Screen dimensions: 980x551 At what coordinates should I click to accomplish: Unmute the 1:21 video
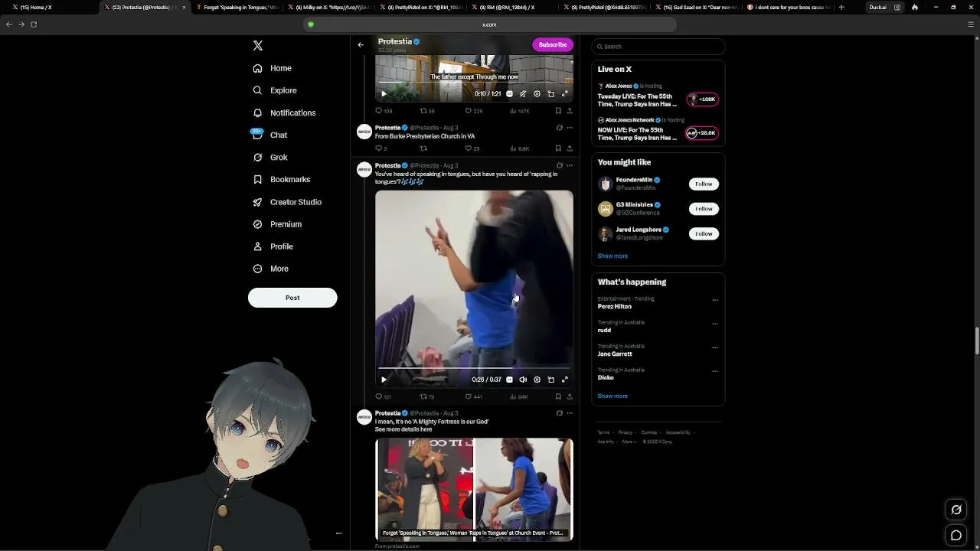pyautogui.click(x=523, y=94)
